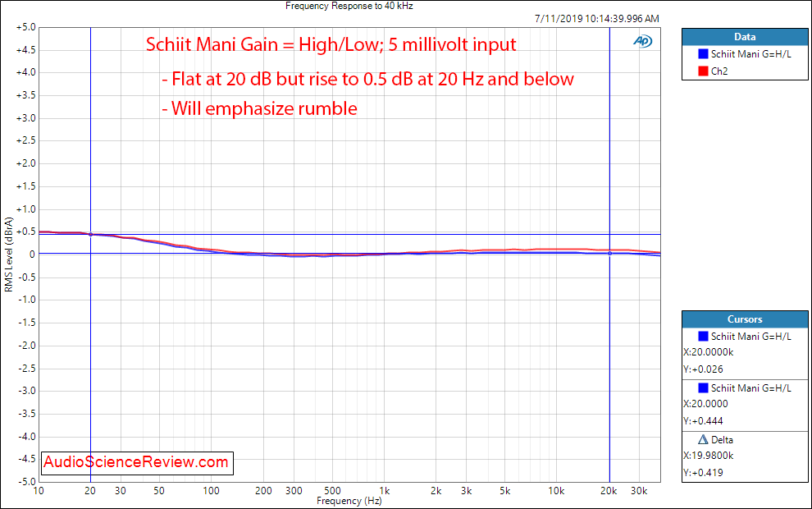Click the -5.0 tick label on level axis
The image size is (812, 509).
(26, 482)
